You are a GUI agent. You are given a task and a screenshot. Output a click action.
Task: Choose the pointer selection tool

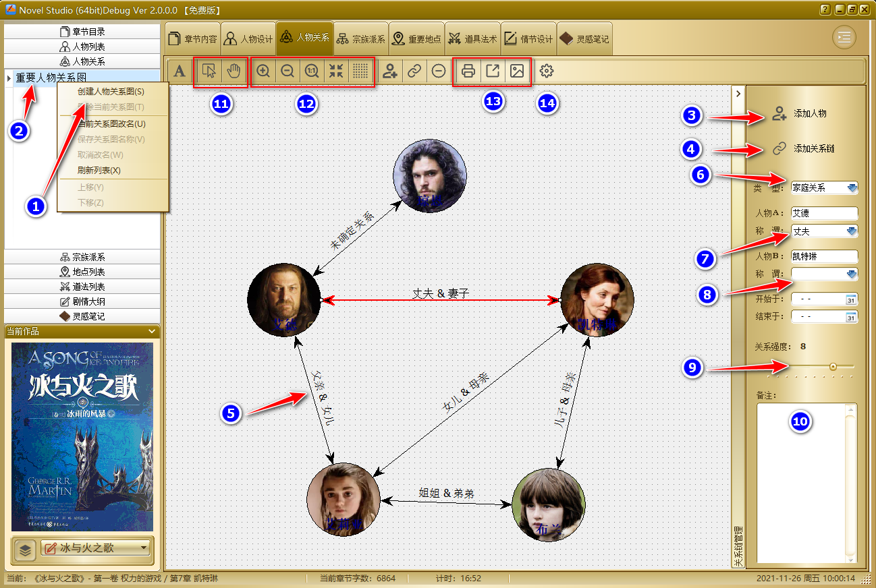[x=209, y=71]
